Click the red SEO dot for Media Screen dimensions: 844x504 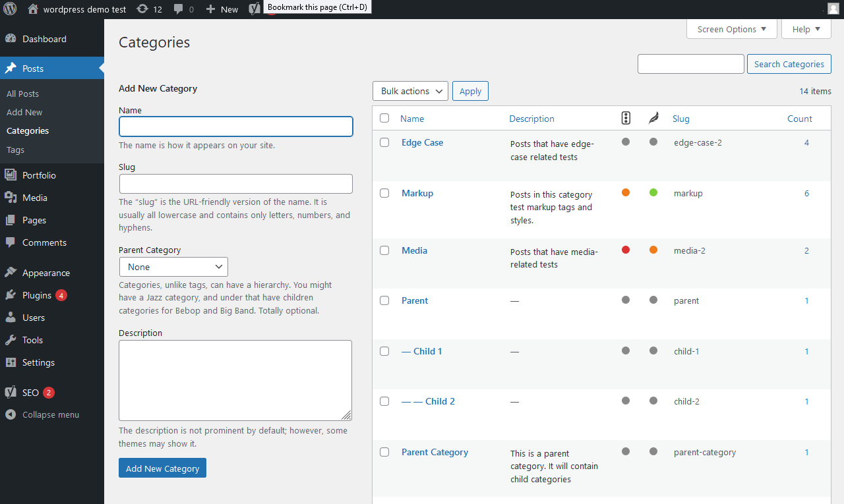(626, 250)
